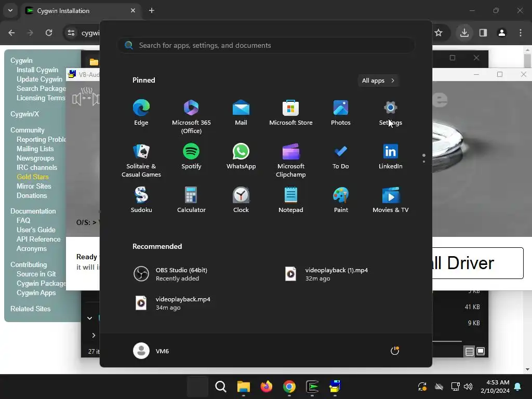Screen dimensions: 532x399
Task: Click the power button in Start menu
Action: coord(395,351)
